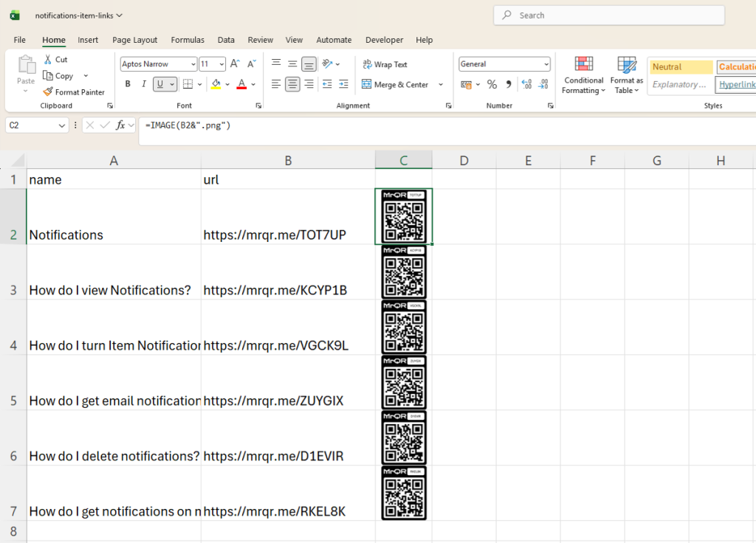This screenshot has height=543, width=756.
Task: Click in the Search box
Action: point(609,15)
